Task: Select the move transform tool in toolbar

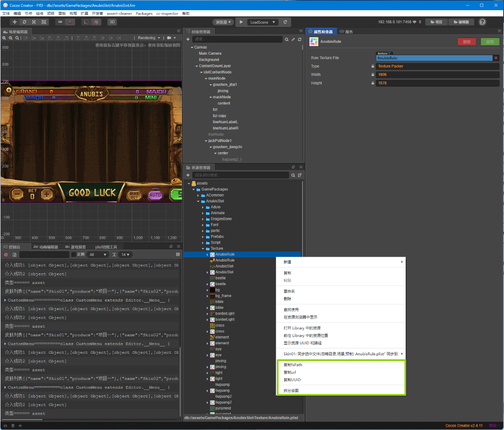Action: [x=15, y=22]
